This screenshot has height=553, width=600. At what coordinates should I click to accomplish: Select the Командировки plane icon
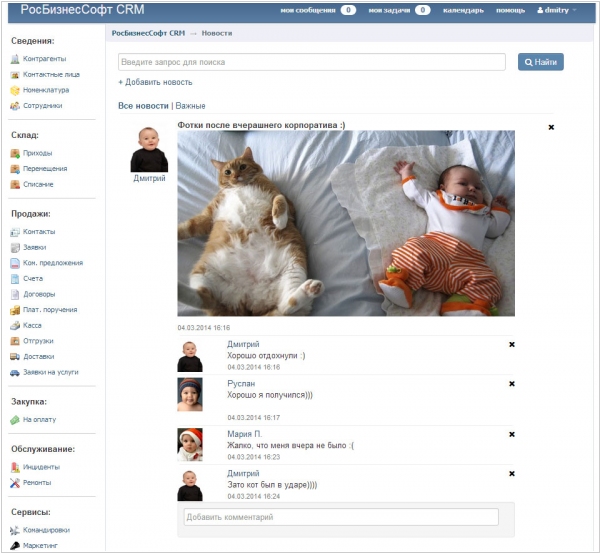point(15,530)
